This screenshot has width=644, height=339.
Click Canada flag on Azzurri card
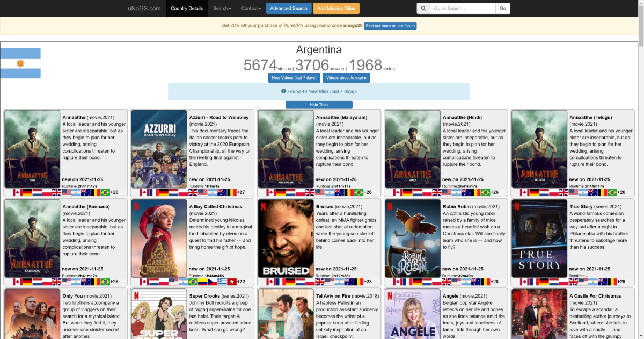[x=144, y=192]
